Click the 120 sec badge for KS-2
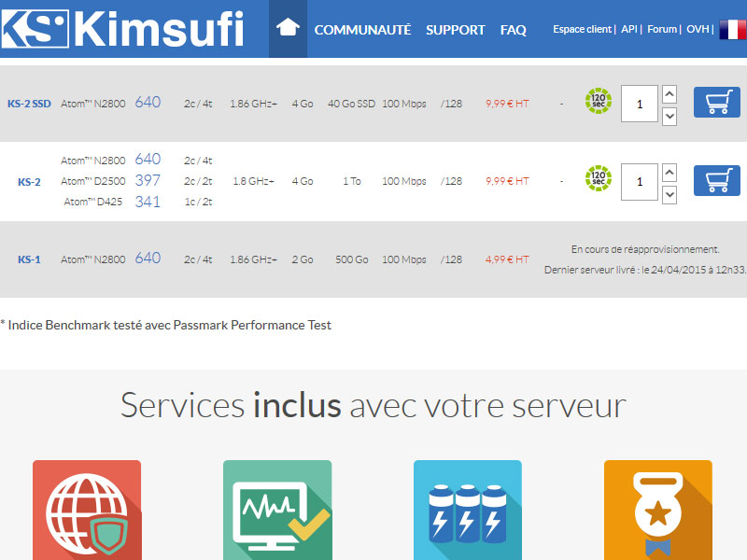Viewport: 747px width, 560px height. (x=599, y=178)
